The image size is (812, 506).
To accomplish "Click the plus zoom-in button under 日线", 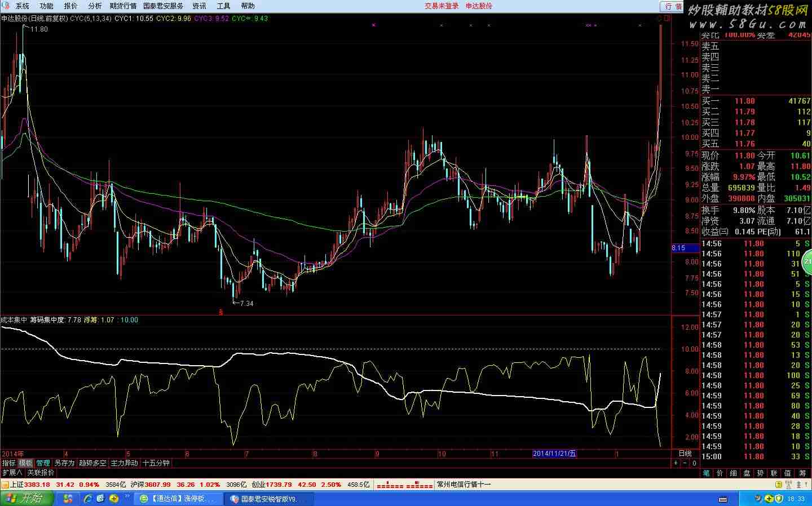I will click(676, 463).
